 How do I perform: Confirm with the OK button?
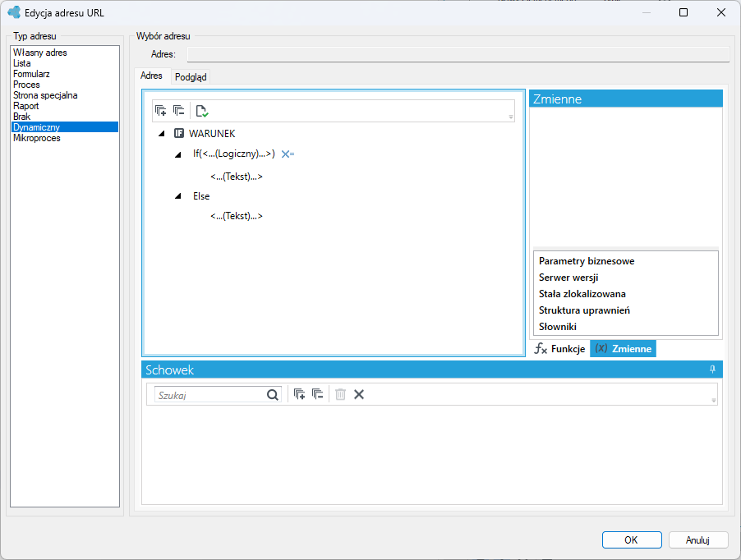click(x=632, y=539)
